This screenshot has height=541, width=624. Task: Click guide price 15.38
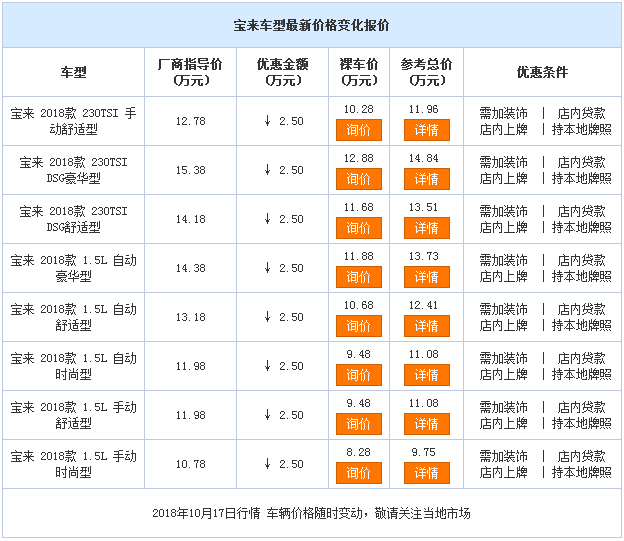(x=191, y=170)
